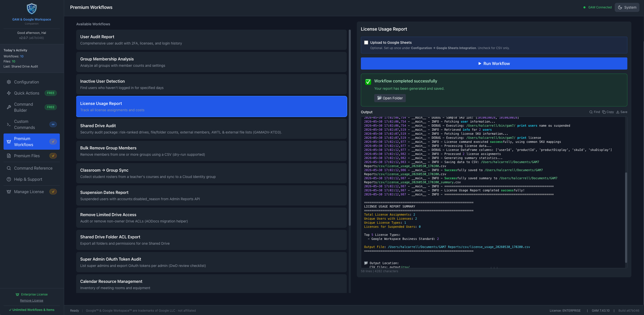Open the Configuration section
644x315 pixels.
coord(32,82)
